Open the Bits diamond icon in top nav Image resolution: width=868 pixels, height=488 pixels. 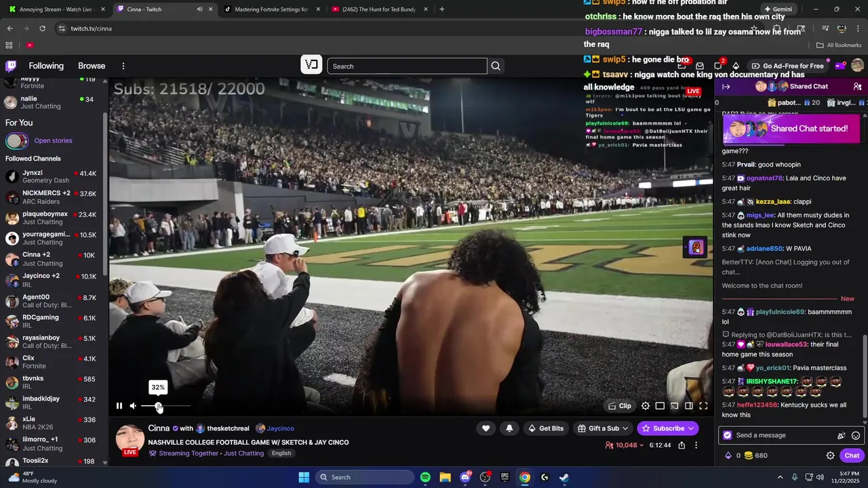pyautogui.click(x=736, y=66)
